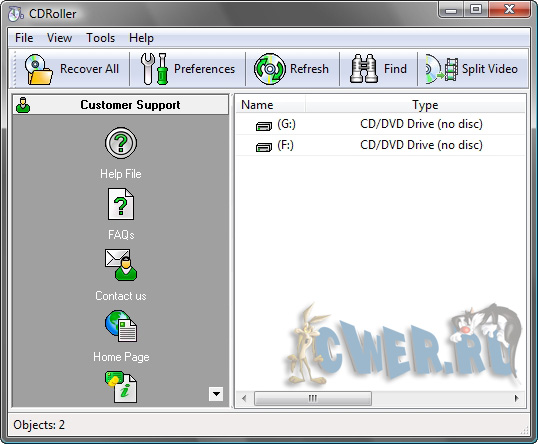Click the scrollbar right arrow
This screenshot has height=444, width=538.
516,398
